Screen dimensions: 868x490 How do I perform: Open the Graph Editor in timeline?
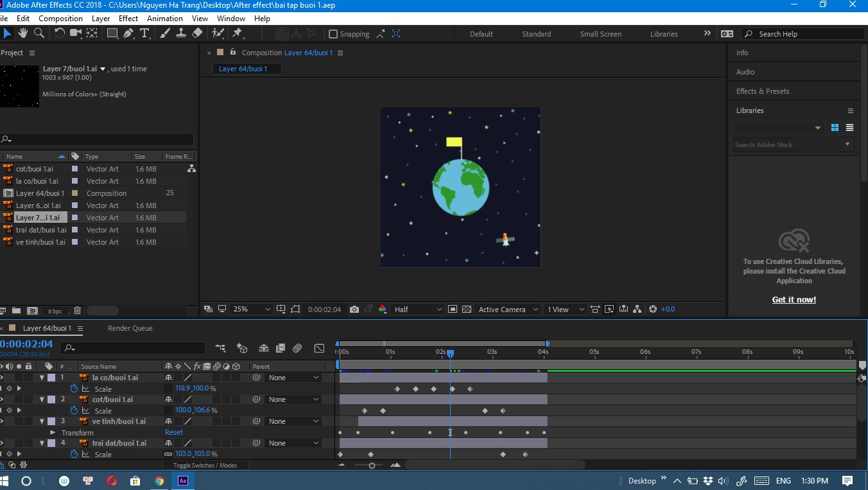pos(319,348)
